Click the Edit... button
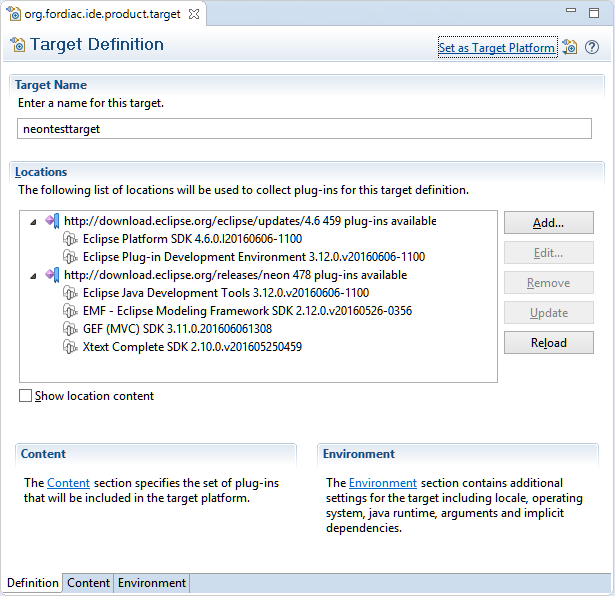Viewport: 615px width, 596px height. [x=549, y=253]
